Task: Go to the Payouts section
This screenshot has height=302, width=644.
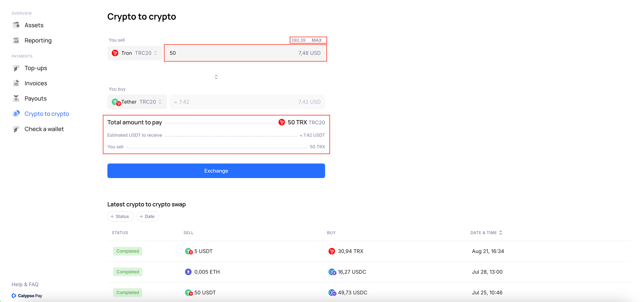Action: point(35,99)
